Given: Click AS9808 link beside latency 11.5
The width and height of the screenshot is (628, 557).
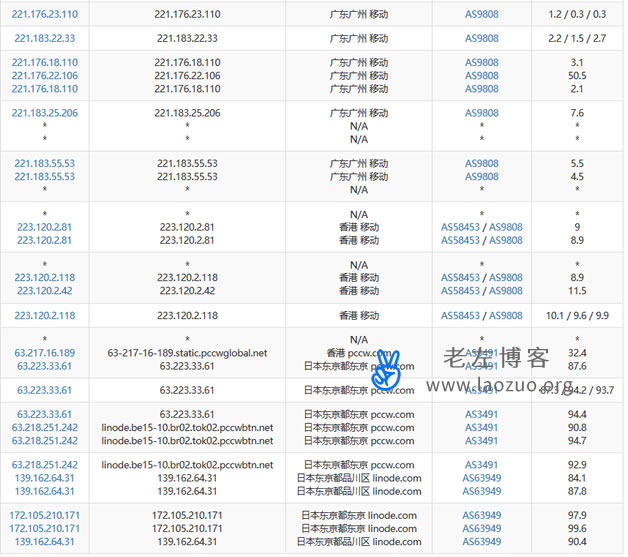Looking at the screenshot, I should pos(506,291).
